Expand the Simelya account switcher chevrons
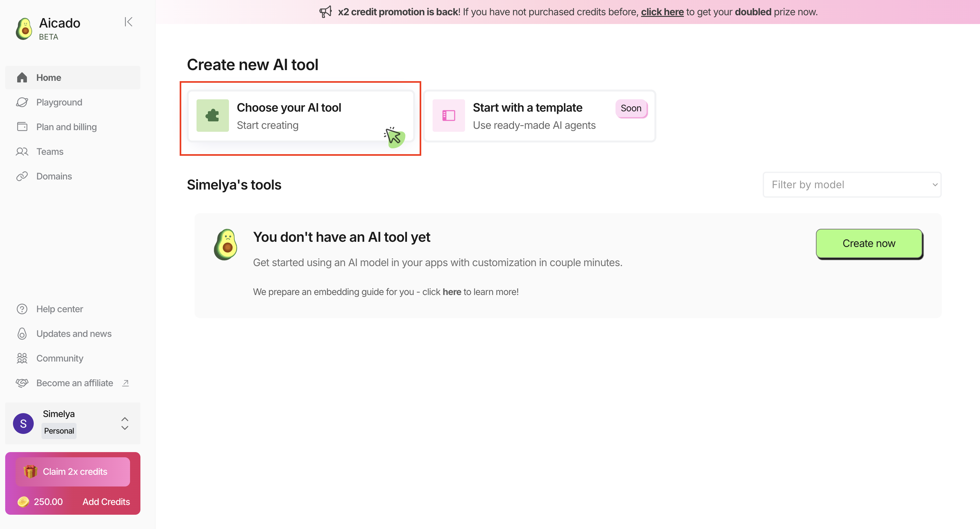The width and height of the screenshot is (980, 529). pos(125,423)
